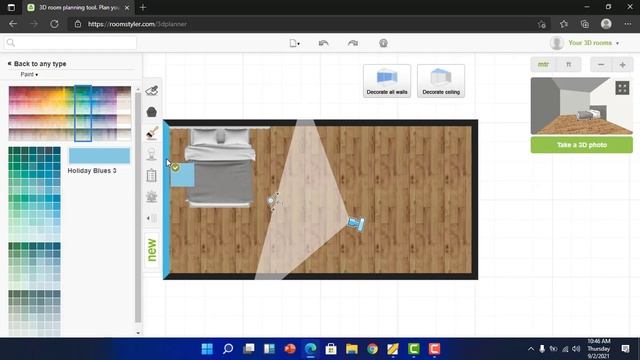Open the lamp items sidebar icon

(x=151, y=154)
